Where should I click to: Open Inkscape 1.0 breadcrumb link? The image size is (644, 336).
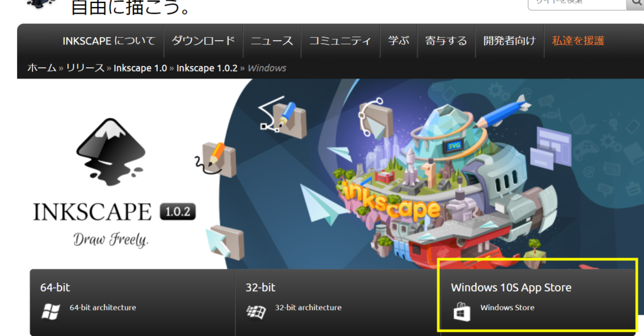pyautogui.click(x=140, y=68)
